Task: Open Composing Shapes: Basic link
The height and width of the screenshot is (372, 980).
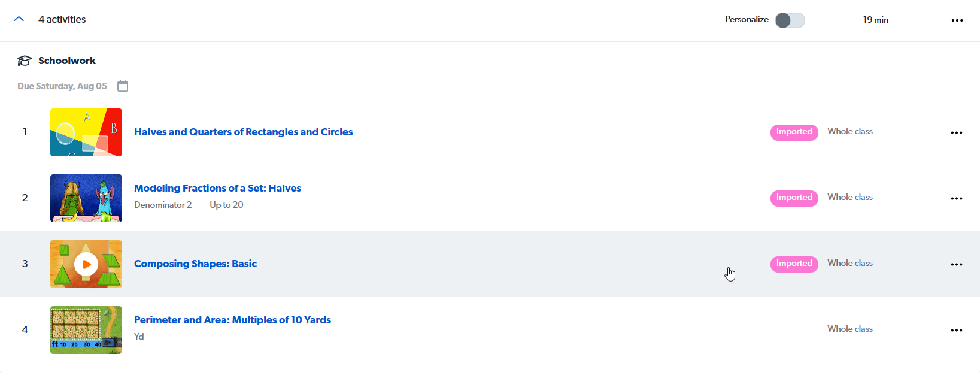Action: click(195, 264)
